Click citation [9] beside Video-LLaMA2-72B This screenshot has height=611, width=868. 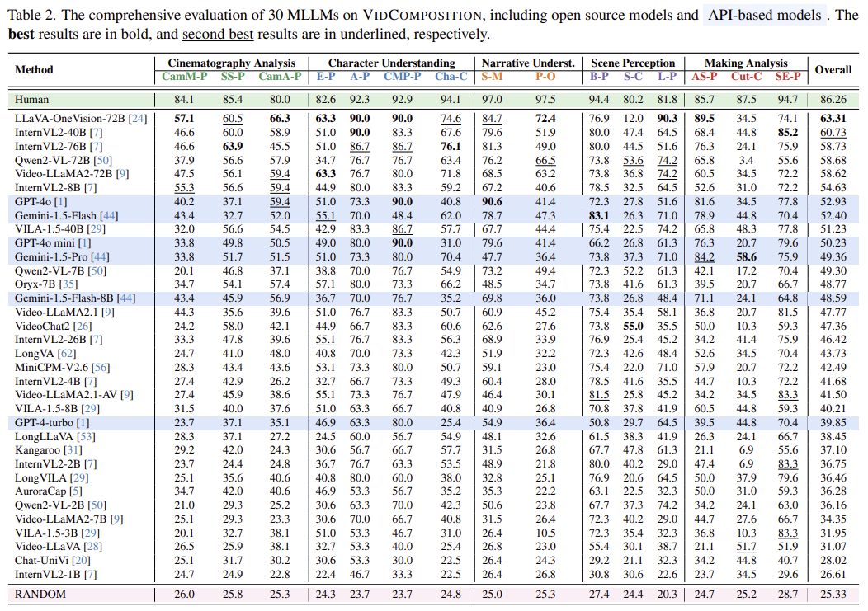[x=122, y=174]
